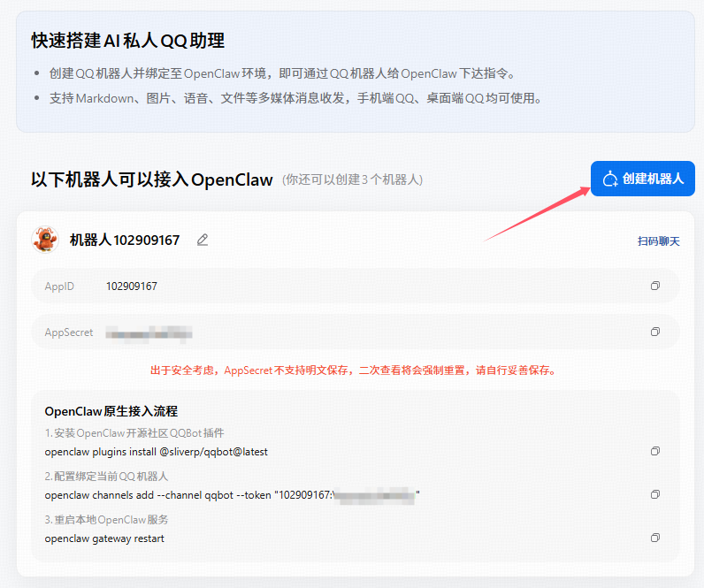Copy the AppID using its copy icon

(654, 286)
